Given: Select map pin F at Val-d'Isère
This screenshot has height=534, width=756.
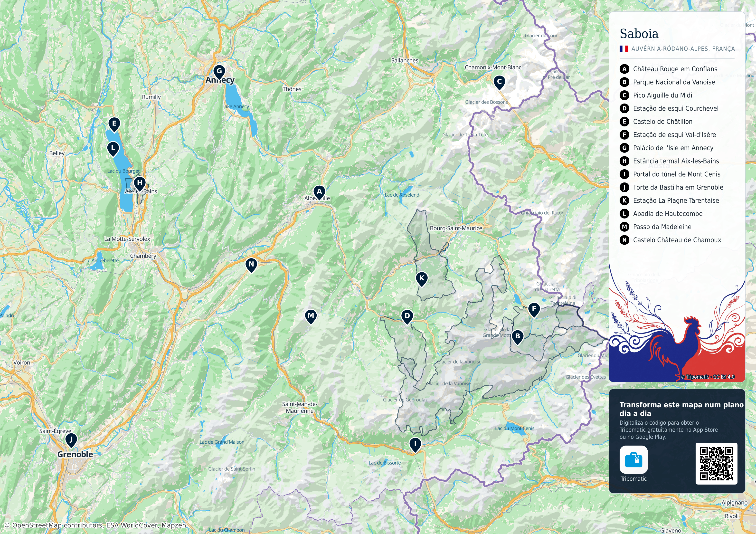Looking at the screenshot, I should (534, 310).
